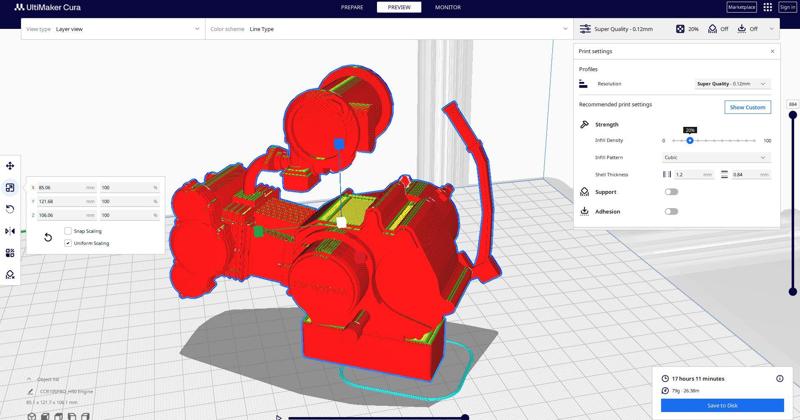
Task: Click the wall thickness icon
Action: [667, 175]
